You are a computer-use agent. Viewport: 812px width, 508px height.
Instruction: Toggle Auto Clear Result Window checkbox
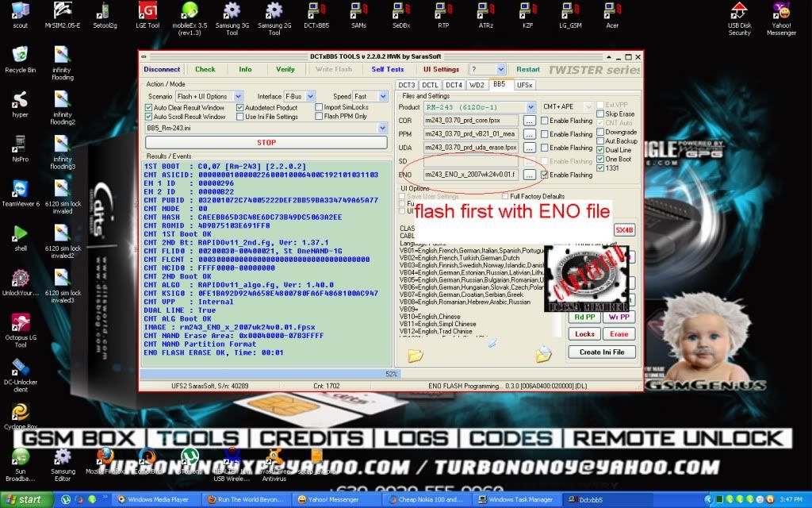(x=148, y=108)
